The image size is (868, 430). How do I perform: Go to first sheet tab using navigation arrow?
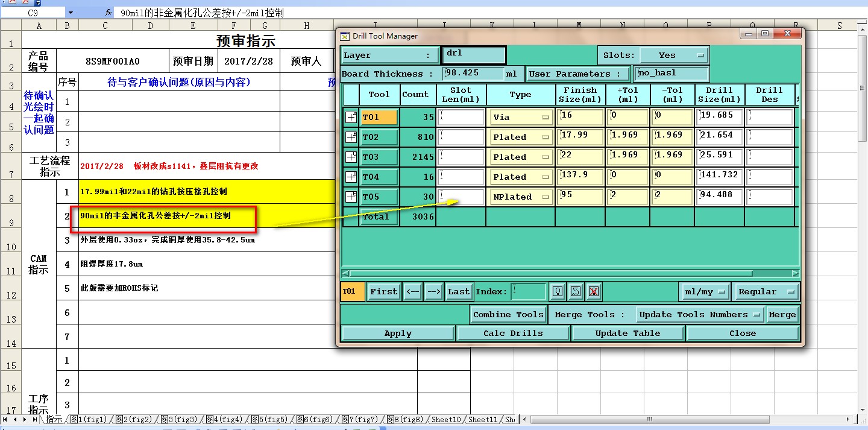pos(5,419)
